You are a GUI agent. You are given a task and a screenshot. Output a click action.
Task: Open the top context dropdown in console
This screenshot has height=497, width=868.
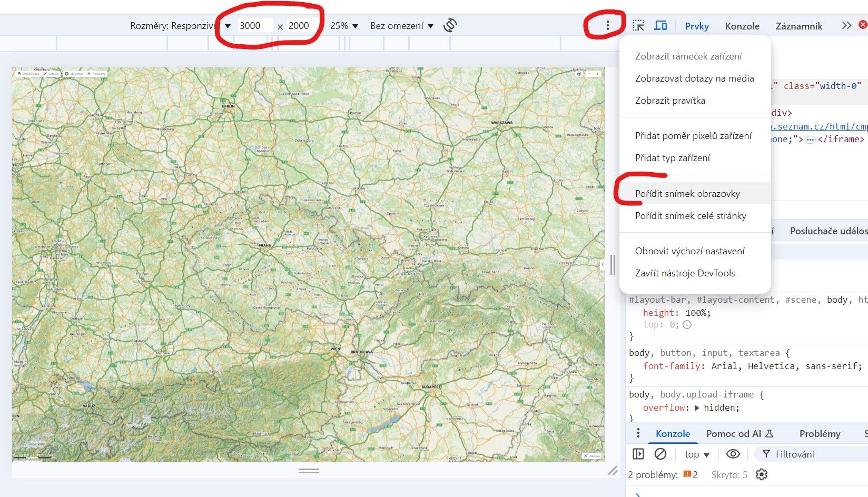click(x=697, y=454)
